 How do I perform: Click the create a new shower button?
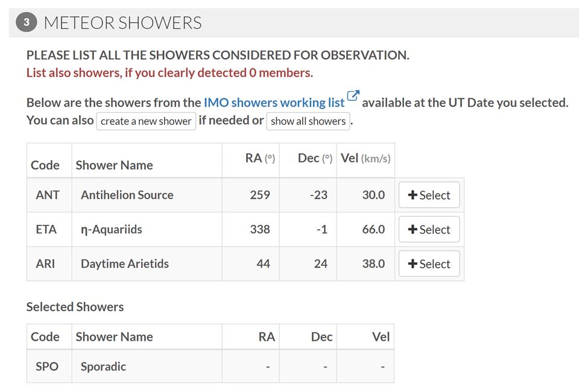coord(146,121)
